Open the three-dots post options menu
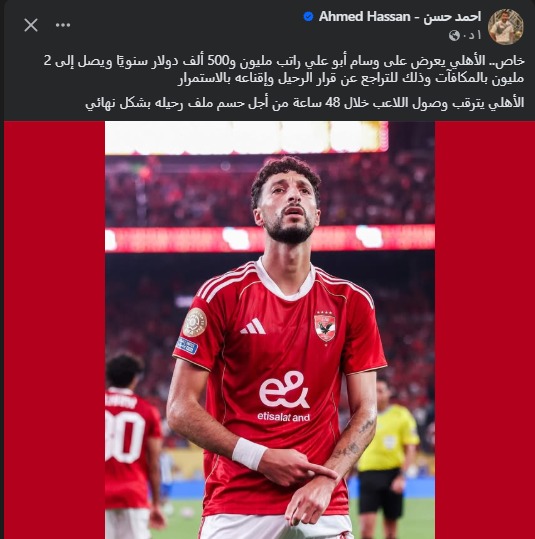Image resolution: width=535 pixels, height=539 pixels. 63,25
